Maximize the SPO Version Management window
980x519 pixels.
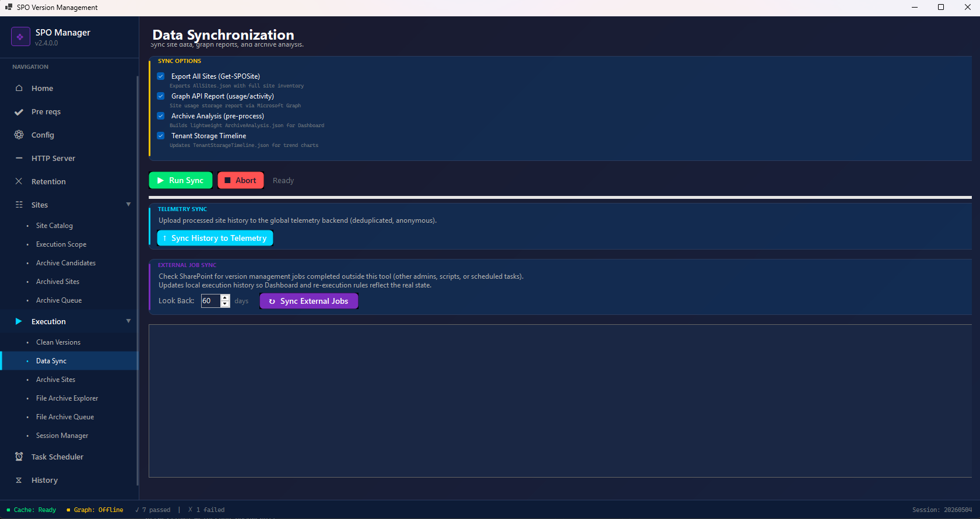(x=941, y=7)
